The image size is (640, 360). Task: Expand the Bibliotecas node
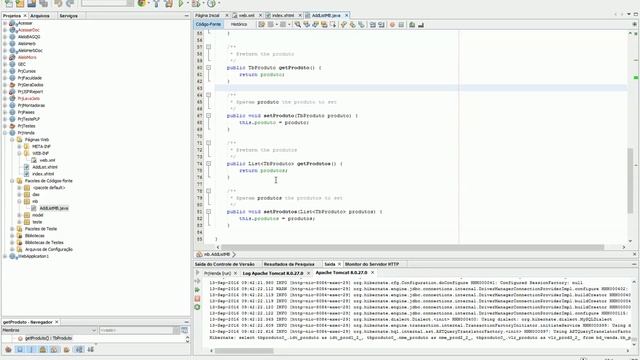pos(12,236)
